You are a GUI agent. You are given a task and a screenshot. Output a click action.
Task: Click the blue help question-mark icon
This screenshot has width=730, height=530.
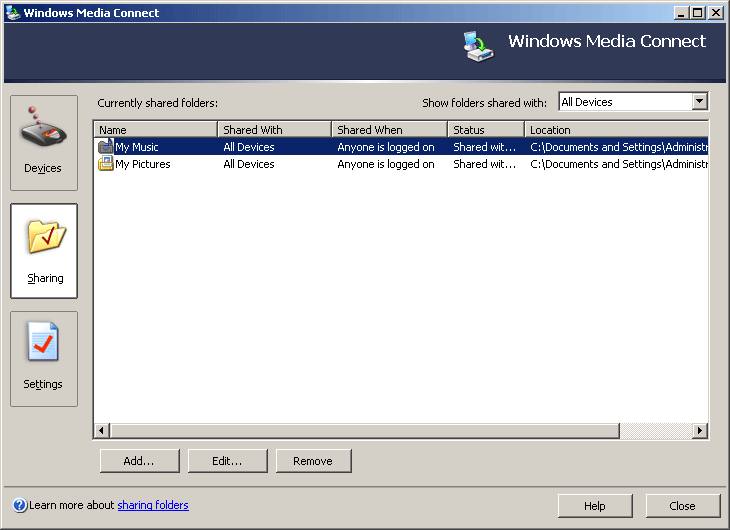pos(20,505)
